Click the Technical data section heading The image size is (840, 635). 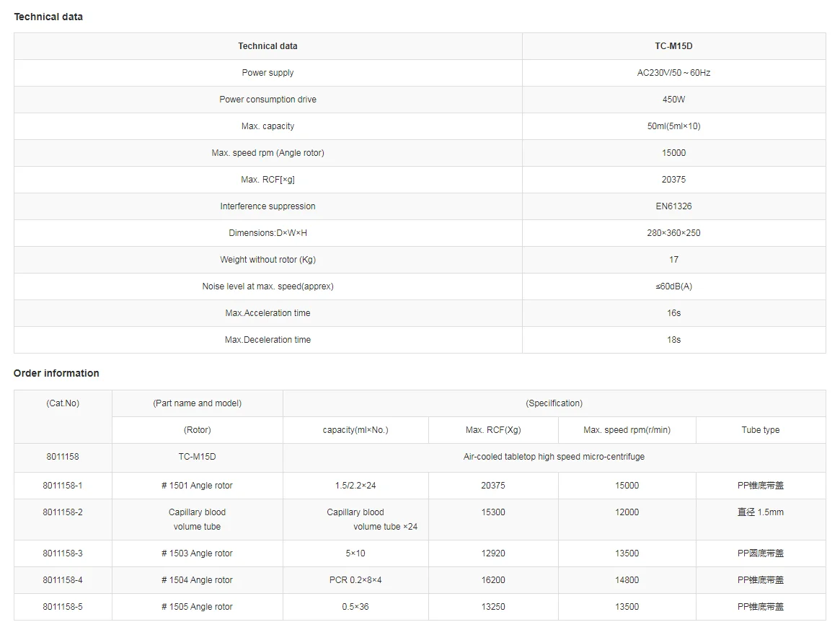(x=48, y=17)
